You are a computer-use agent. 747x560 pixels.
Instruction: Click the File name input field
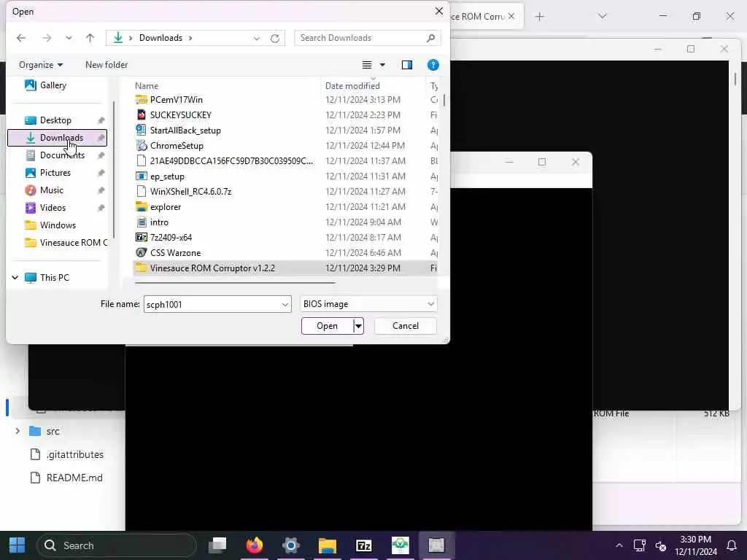tap(212, 304)
